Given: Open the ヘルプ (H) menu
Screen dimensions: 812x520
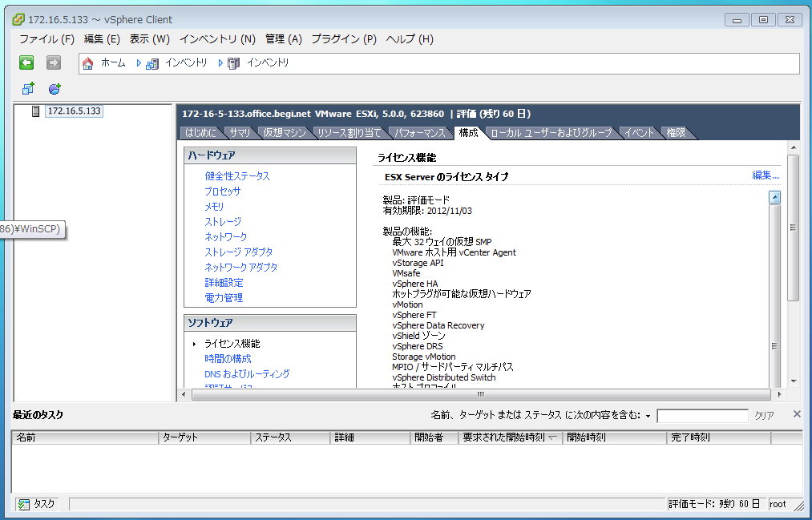Looking at the screenshot, I should click(410, 39).
